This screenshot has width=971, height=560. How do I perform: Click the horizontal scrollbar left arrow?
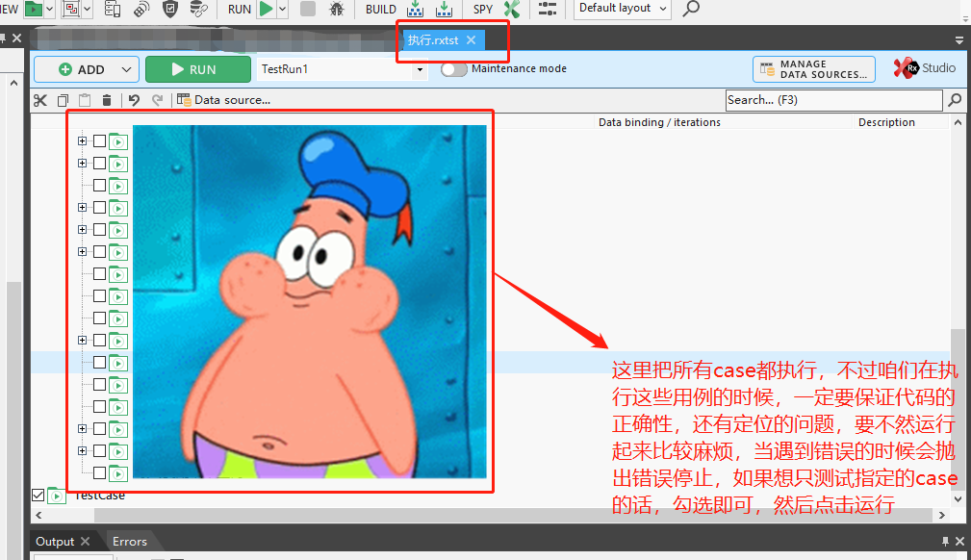pos(39,515)
